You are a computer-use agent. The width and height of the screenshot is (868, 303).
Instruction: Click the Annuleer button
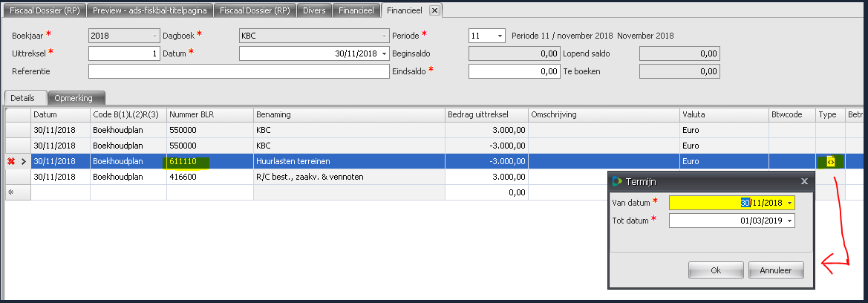pyautogui.click(x=776, y=270)
